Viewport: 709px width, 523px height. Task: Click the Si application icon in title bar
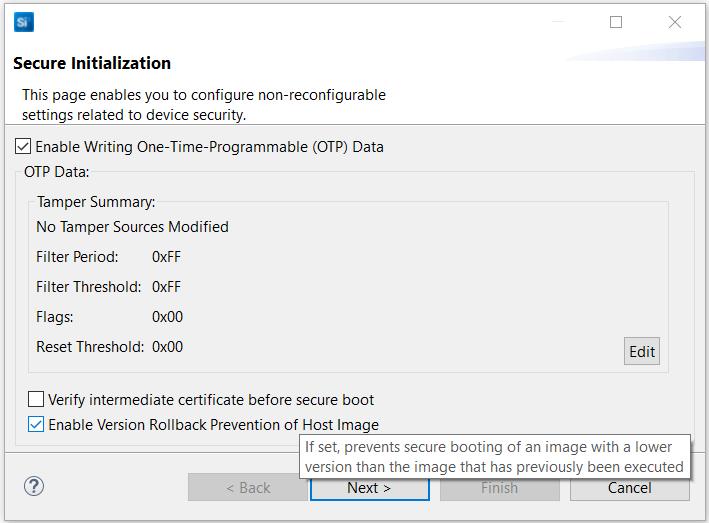click(x=23, y=22)
